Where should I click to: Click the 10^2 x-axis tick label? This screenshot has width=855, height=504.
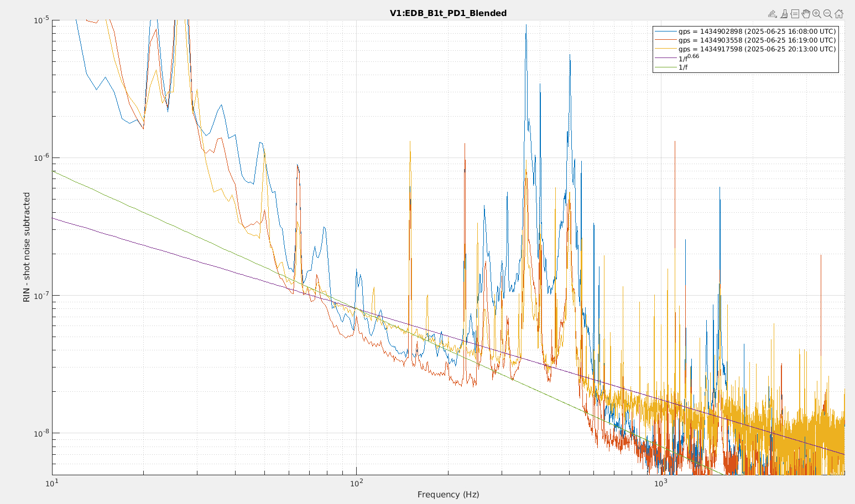(x=356, y=482)
